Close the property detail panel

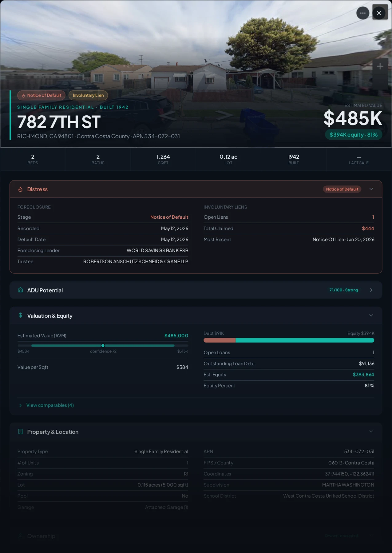click(379, 13)
